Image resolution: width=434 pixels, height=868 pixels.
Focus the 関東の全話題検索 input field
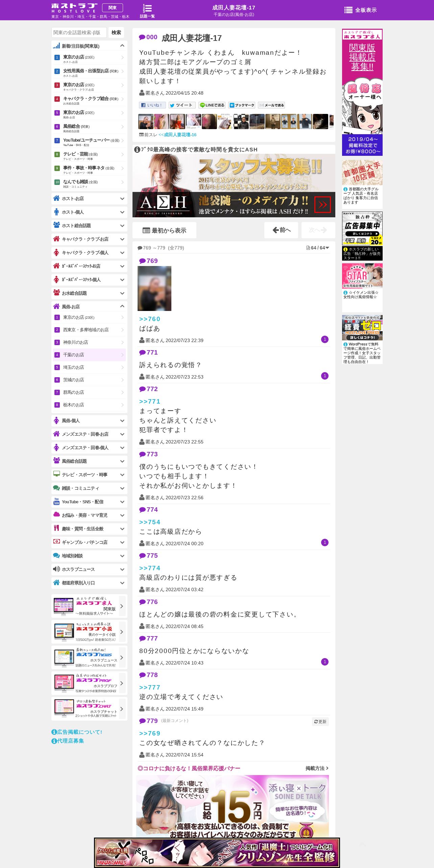tap(79, 32)
